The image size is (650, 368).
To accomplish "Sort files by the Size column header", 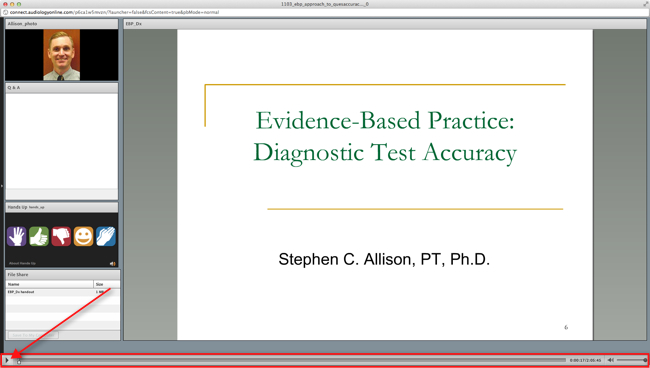I will point(107,284).
